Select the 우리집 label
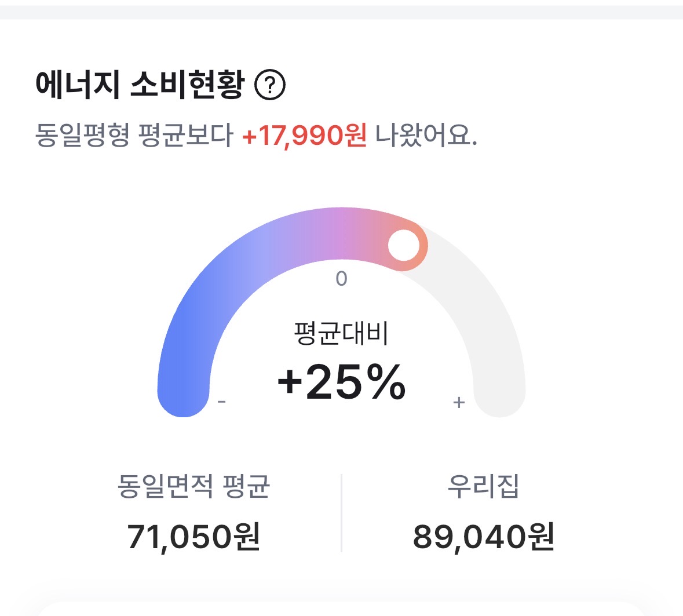 point(483,486)
